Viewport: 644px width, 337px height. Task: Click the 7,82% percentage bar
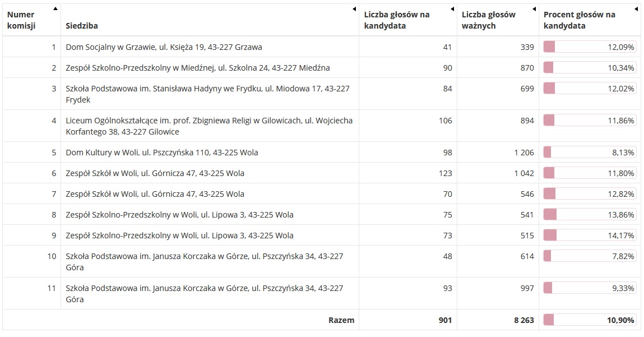[x=590, y=256]
